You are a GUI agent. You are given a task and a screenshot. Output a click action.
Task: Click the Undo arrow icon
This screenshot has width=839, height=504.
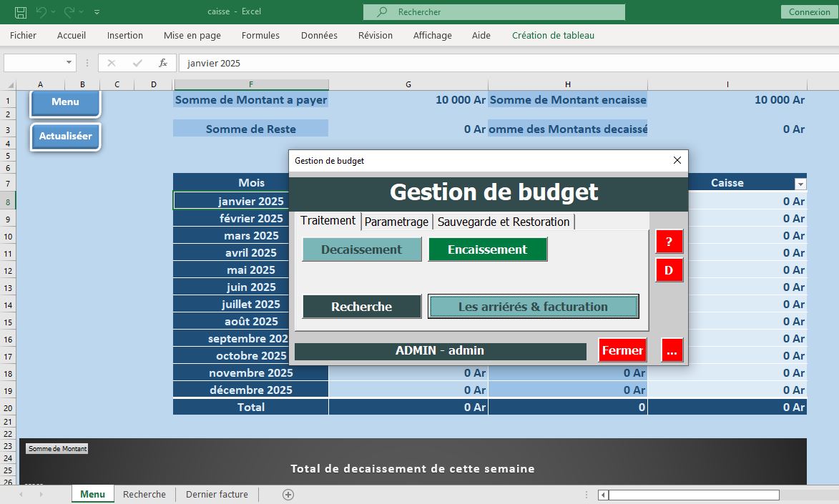pos(41,12)
